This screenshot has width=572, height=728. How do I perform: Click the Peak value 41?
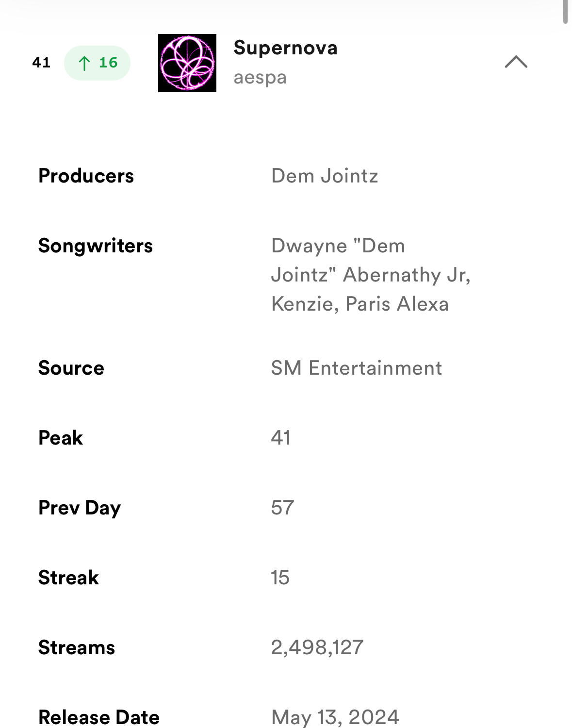[281, 438]
